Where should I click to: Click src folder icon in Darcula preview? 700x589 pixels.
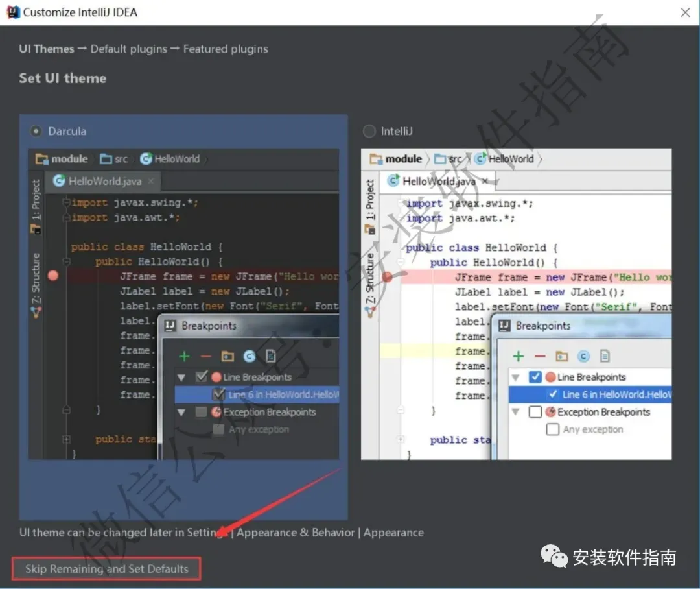(106, 159)
